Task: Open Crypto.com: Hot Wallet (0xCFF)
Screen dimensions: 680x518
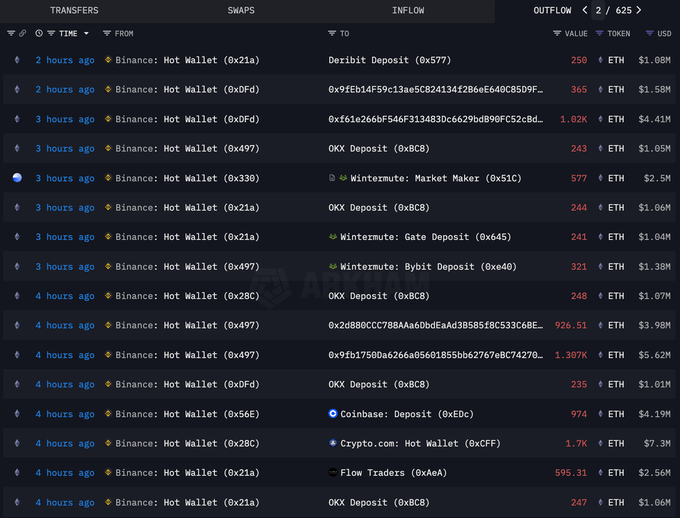Action: tap(420, 444)
